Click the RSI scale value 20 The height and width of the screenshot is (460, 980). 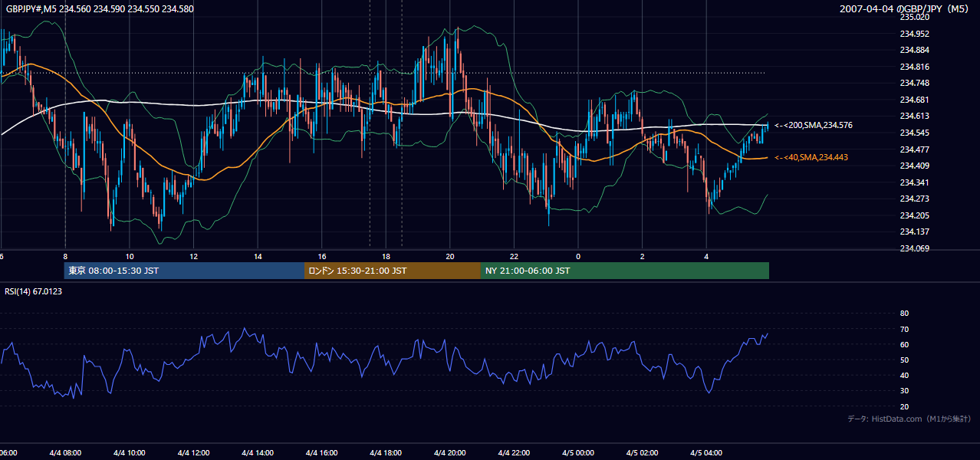tap(904, 406)
